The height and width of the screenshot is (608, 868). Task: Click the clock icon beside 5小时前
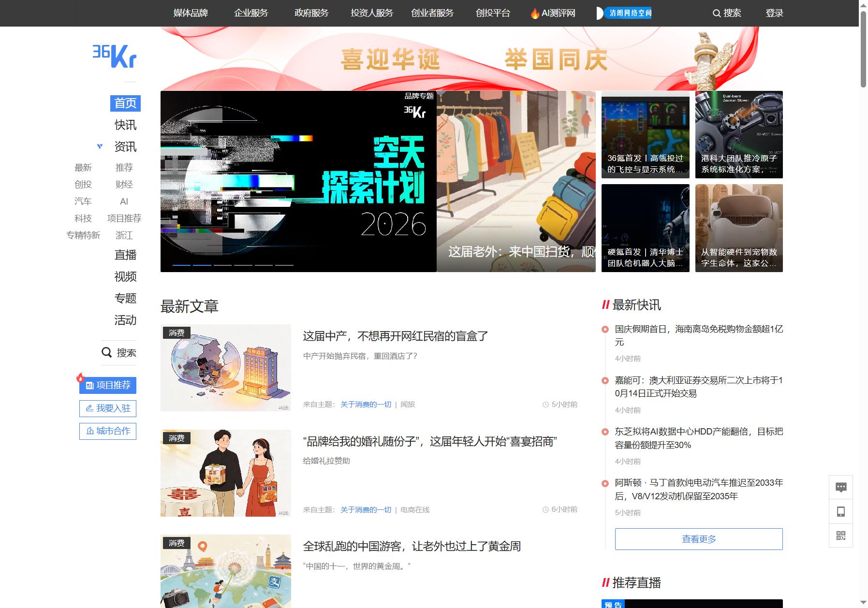pyautogui.click(x=545, y=405)
